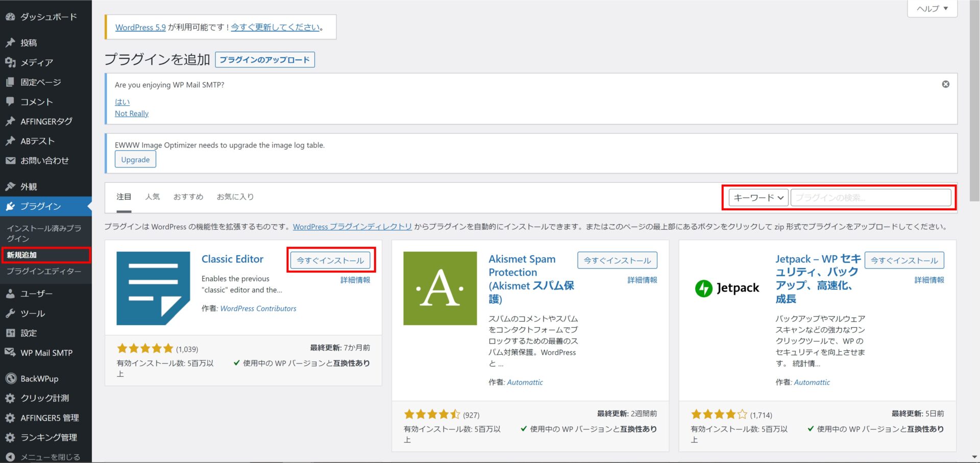Click the brush icon beside 外観

pyautogui.click(x=10, y=187)
